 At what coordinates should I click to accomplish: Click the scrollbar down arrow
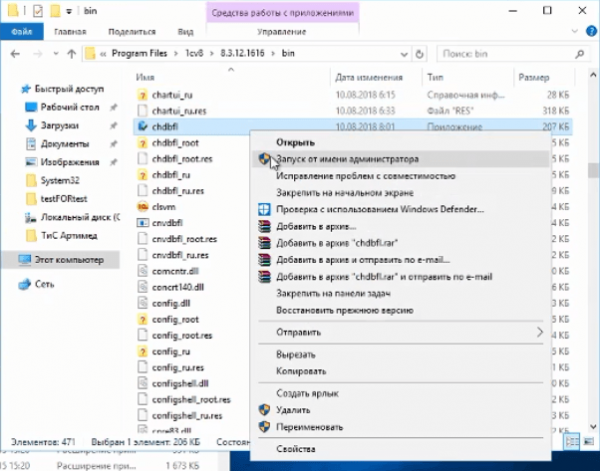[593, 426]
